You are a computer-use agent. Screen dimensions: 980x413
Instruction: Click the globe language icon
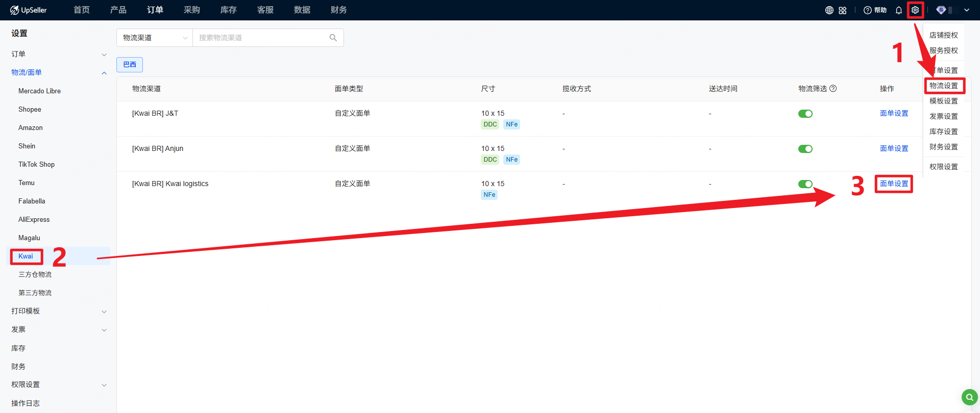(829, 10)
